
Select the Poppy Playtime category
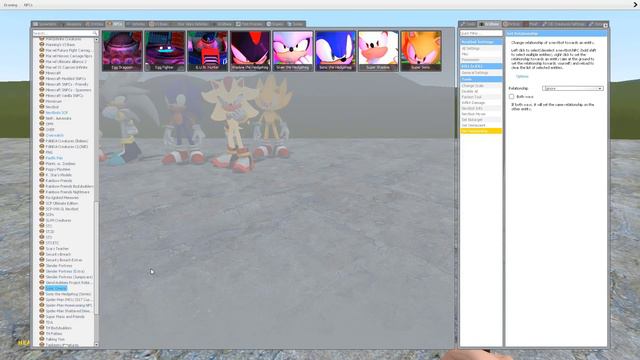pyautogui.click(x=58, y=169)
